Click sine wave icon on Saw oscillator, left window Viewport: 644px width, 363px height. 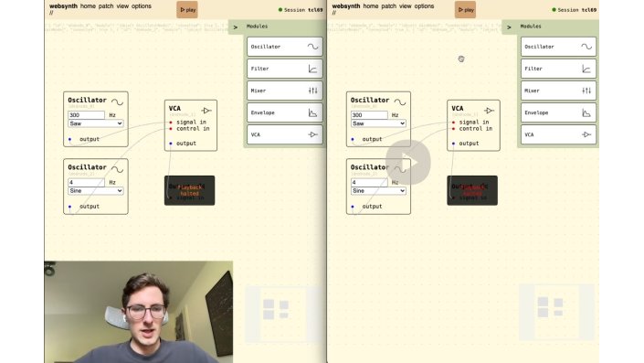pyautogui.click(x=118, y=101)
